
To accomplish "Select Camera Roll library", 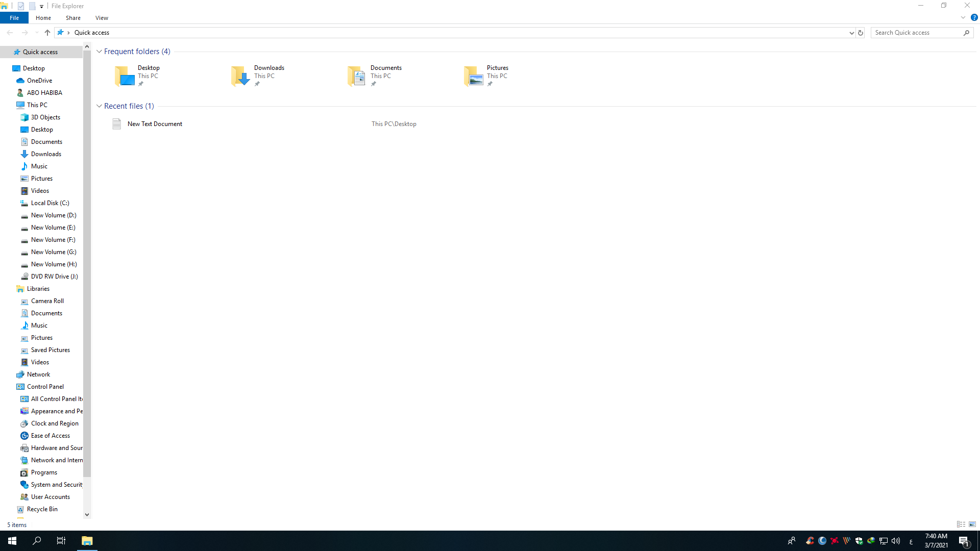I will 47,301.
